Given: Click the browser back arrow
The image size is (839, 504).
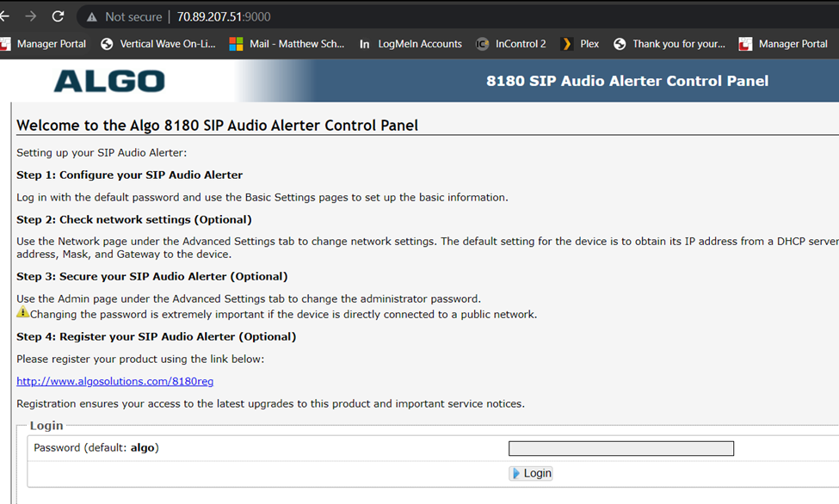Looking at the screenshot, I should pyautogui.click(x=4, y=16).
